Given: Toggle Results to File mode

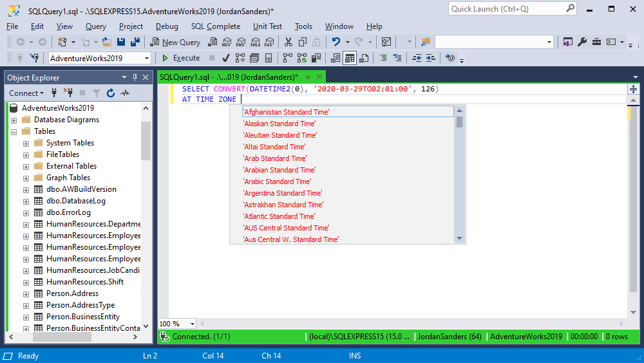Looking at the screenshot, I should 364,58.
